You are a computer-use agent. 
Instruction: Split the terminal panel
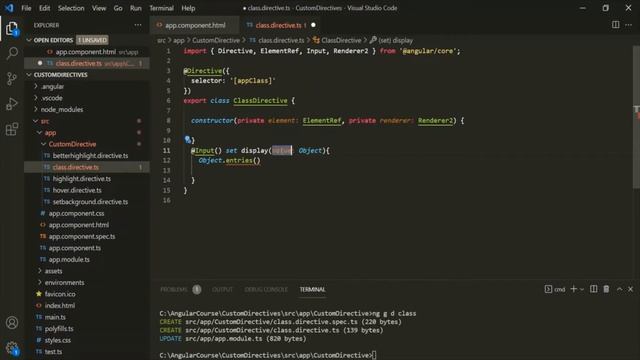[593, 289]
